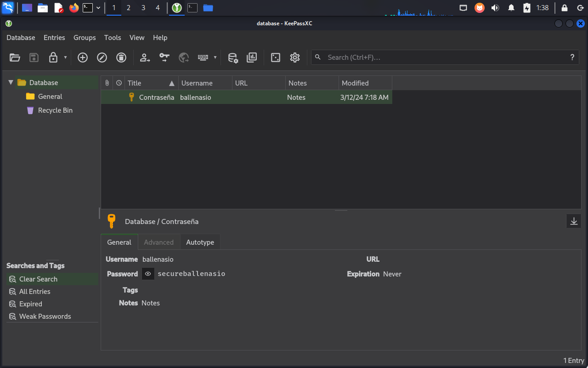The width and height of the screenshot is (588, 368).
Task: Sort by the attachment paperclip column
Action: pyautogui.click(x=107, y=83)
